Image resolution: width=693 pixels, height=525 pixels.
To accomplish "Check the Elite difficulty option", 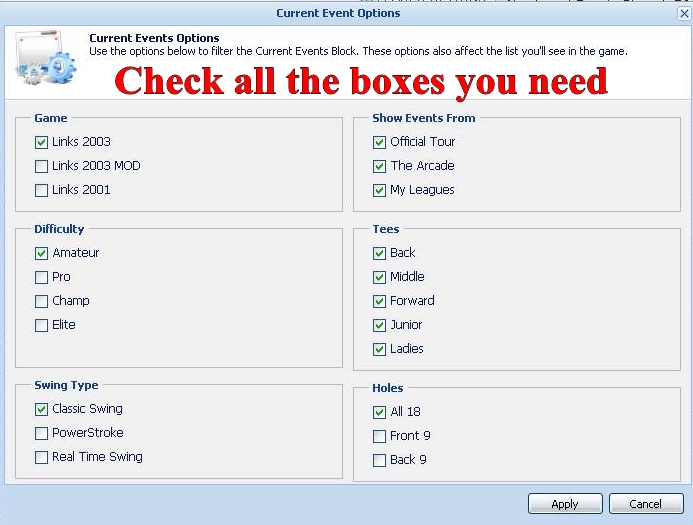I will (x=41, y=326).
